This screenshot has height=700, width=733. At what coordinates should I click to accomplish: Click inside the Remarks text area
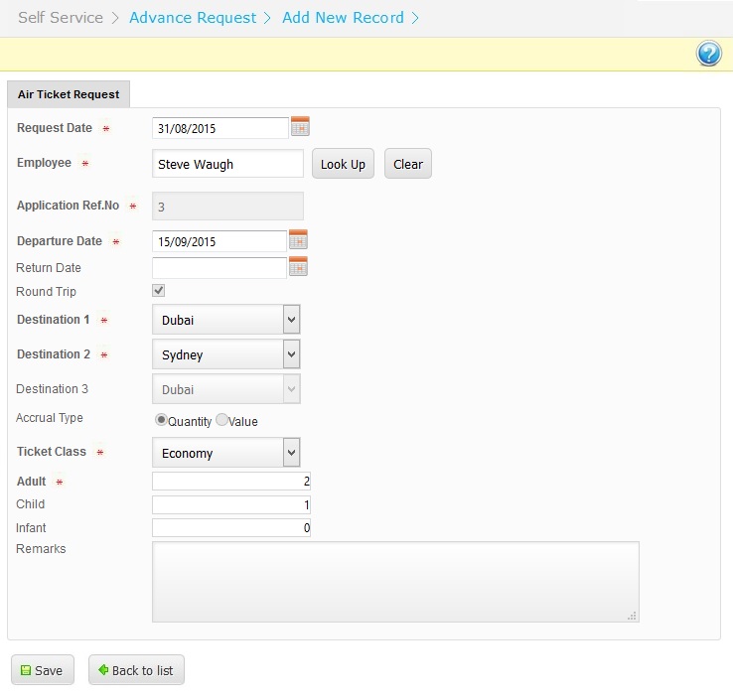pos(395,582)
